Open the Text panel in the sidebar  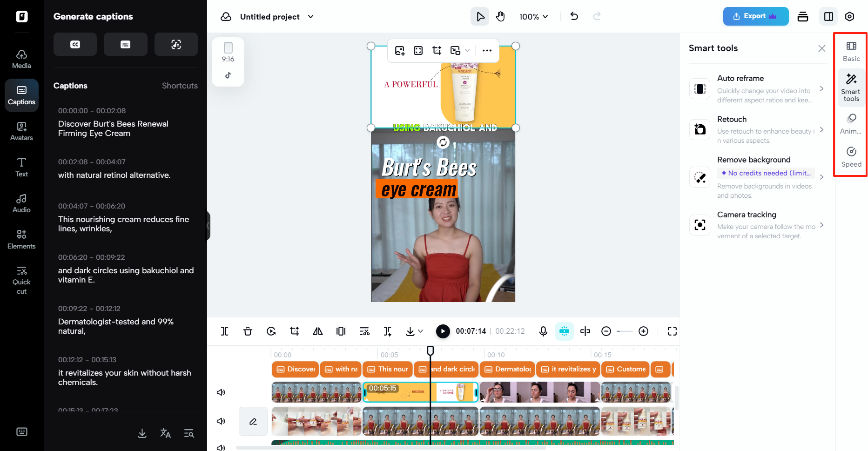[x=21, y=167]
